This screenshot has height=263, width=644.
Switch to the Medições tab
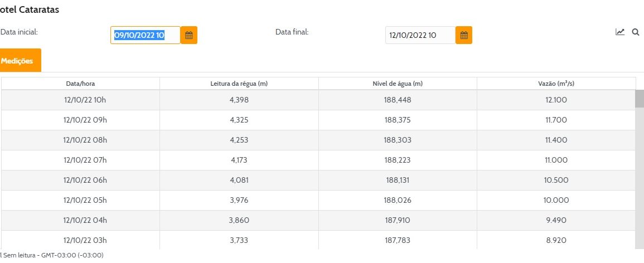click(18, 61)
